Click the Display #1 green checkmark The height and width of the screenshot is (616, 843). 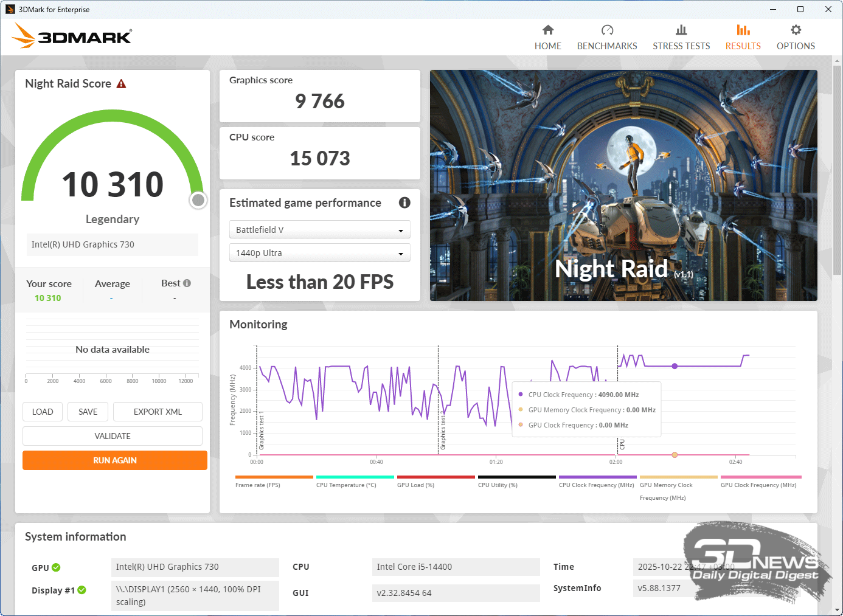[x=82, y=590]
